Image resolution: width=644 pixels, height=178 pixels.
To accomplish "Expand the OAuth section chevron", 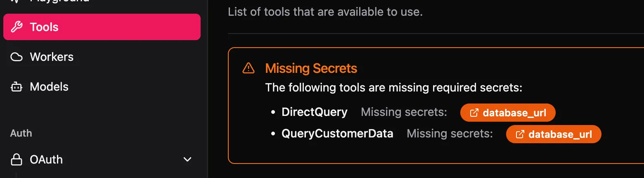I will 187,159.
